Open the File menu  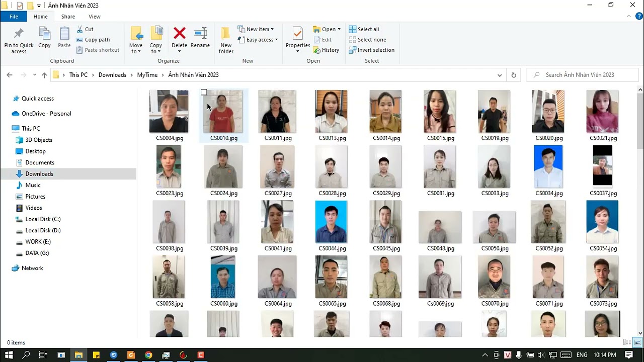coord(14,17)
